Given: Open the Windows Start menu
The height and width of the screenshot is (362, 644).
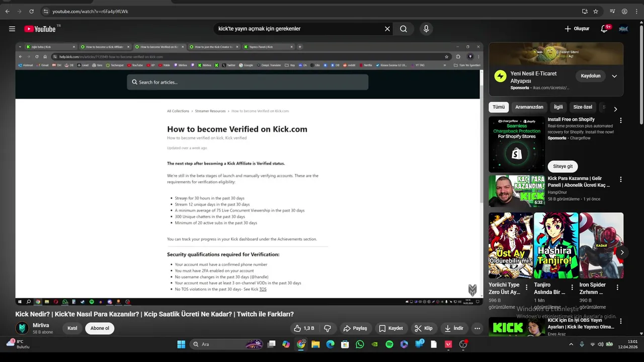Looking at the screenshot, I should [181, 344].
